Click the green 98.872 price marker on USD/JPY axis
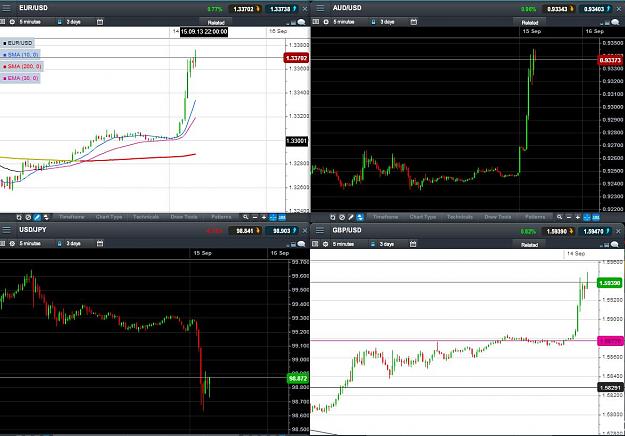Viewport: 625px width, 436px height. coord(298,378)
